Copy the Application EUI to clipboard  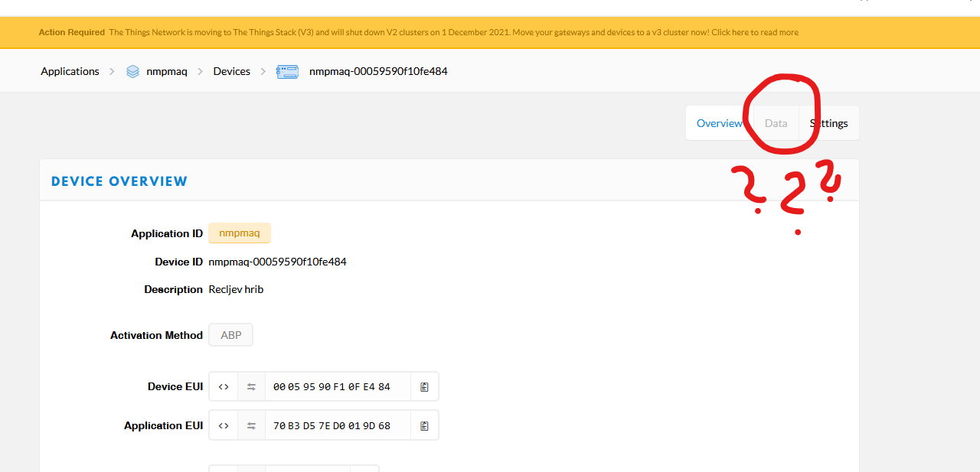click(424, 425)
